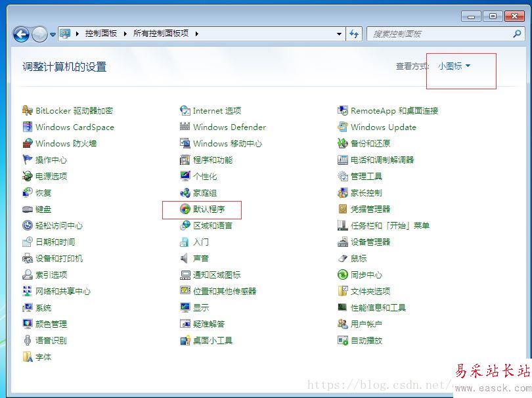Image resolution: width=532 pixels, height=398 pixels.
Task: Open Windows CardSpace icon
Action: coord(27,127)
